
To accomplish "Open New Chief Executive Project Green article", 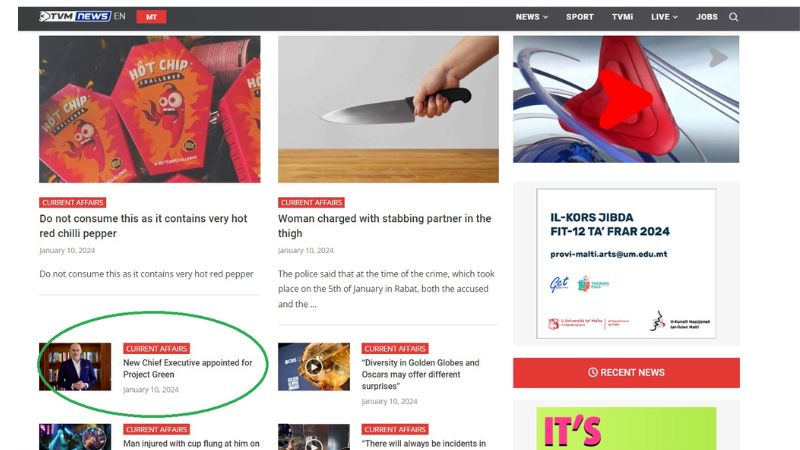I will (x=188, y=368).
